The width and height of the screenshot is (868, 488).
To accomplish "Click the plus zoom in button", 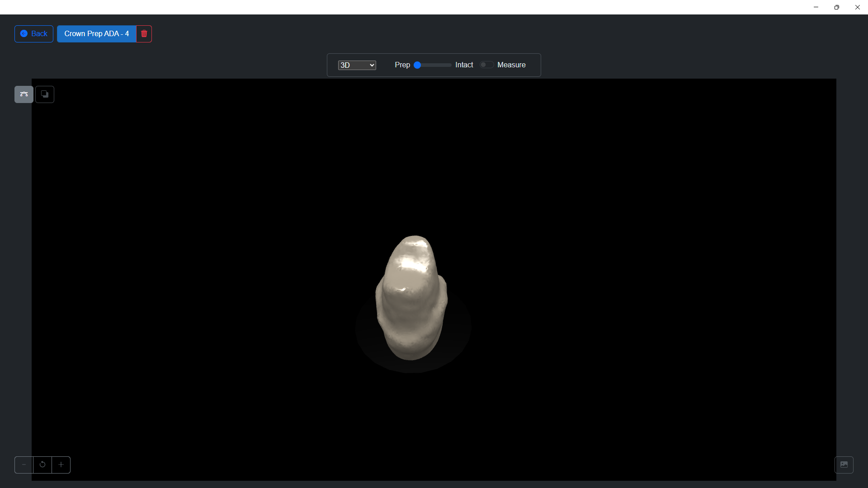I will pyautogui.click(x=61, y=465).
